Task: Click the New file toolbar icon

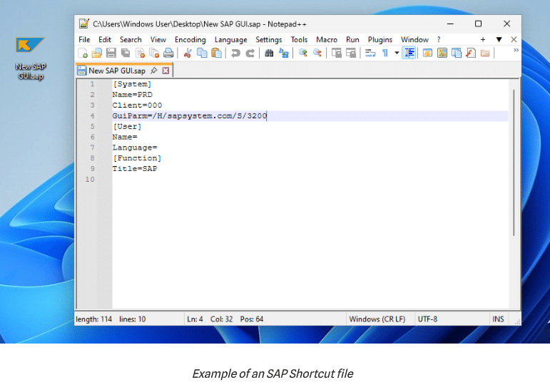Action: point(83,53)
